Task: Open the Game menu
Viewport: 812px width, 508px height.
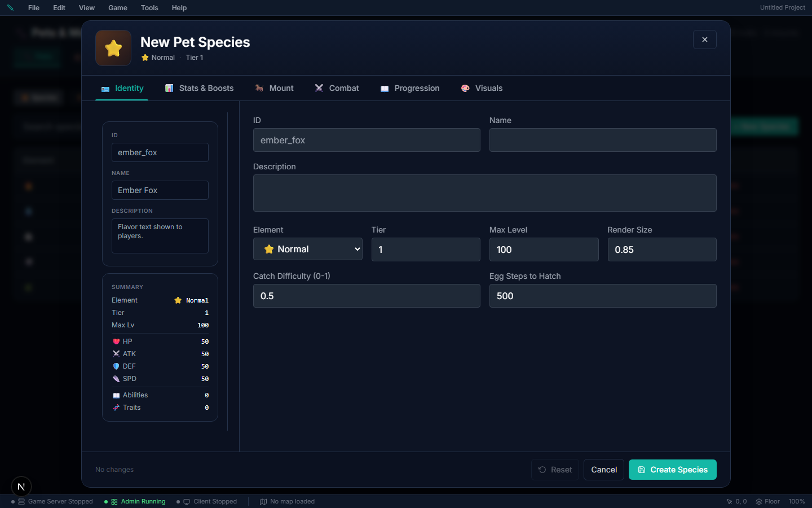Action: tap(118, 8)
